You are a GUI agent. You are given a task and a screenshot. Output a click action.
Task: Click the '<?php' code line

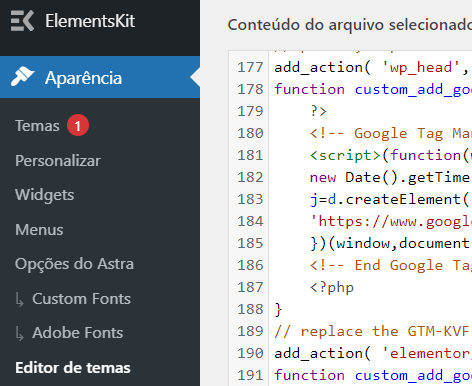332,288
